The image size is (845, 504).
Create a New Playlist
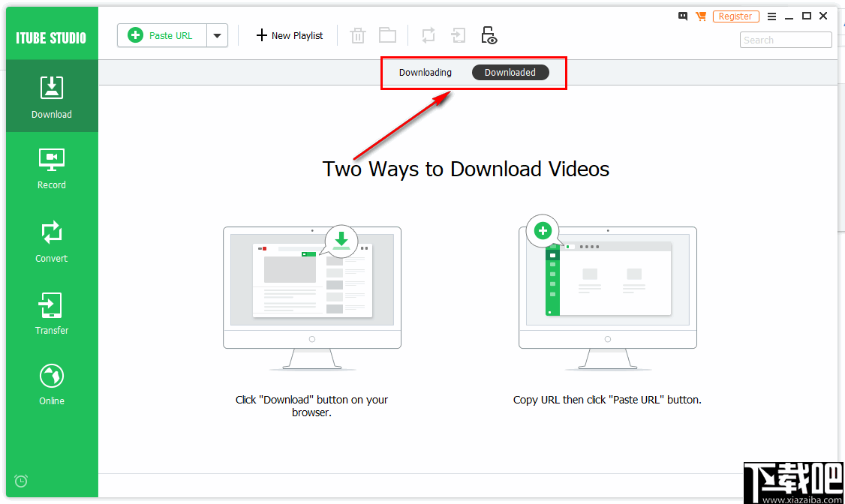click(289, 34)
